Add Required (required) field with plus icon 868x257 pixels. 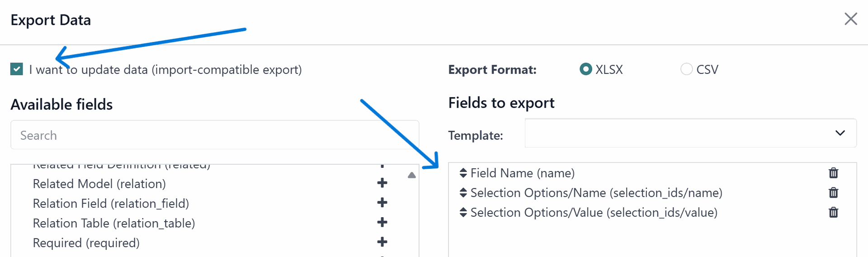(382, 242)
